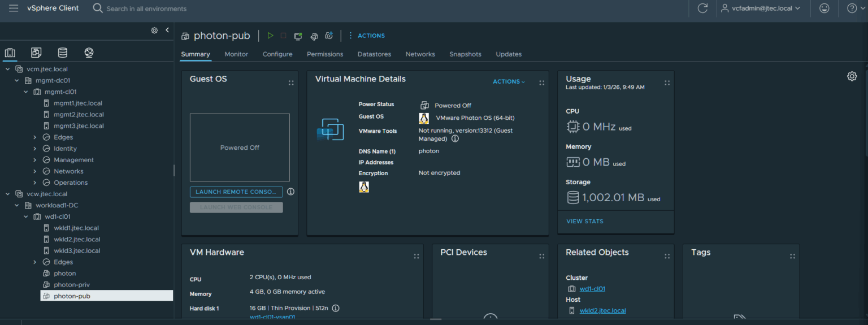Image resolution: width=868 pixels, height=325 pixels.
Task: Select host wkld1.jtec.local in tree
Action: pyautogui.click(x=76, y=228)
